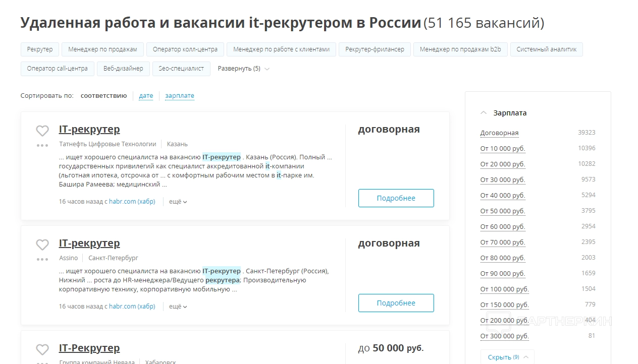Image resolution: width=638 pixels, height=364 pixels.
Task: Open habr.com source link in first vacancy
Action: (132, 202)
